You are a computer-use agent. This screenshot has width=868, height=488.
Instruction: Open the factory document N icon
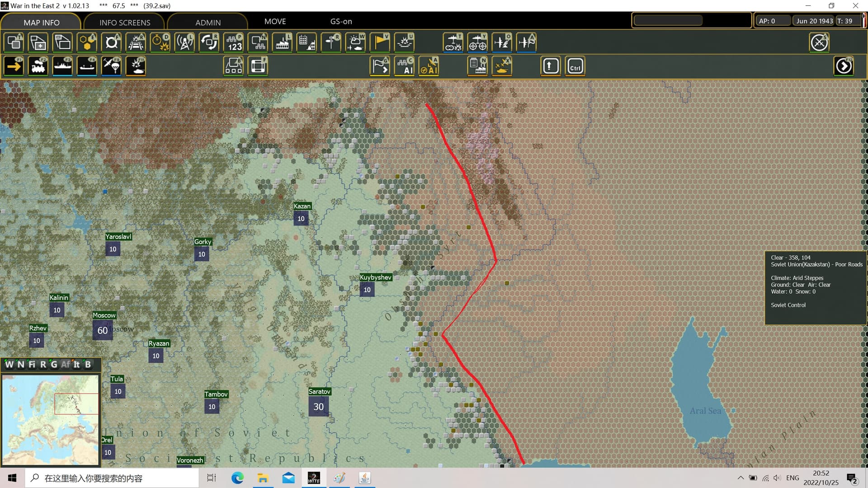pos(478,66)
